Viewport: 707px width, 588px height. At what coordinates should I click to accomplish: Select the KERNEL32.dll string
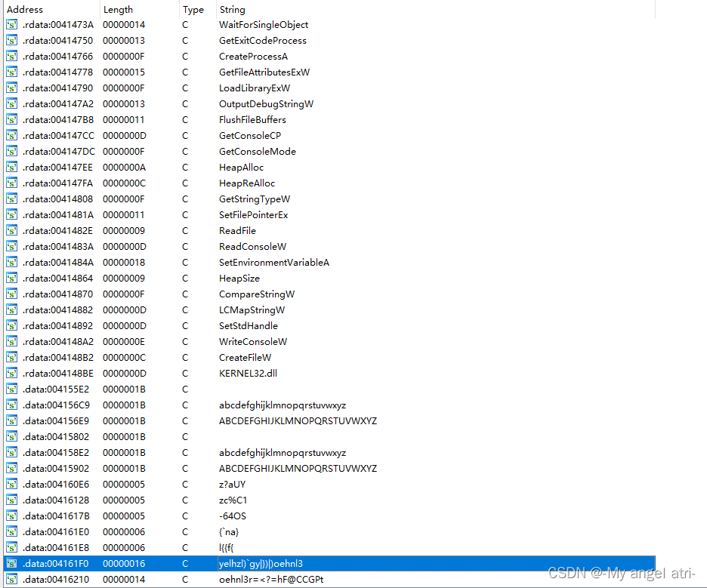[x=248, y=374]
